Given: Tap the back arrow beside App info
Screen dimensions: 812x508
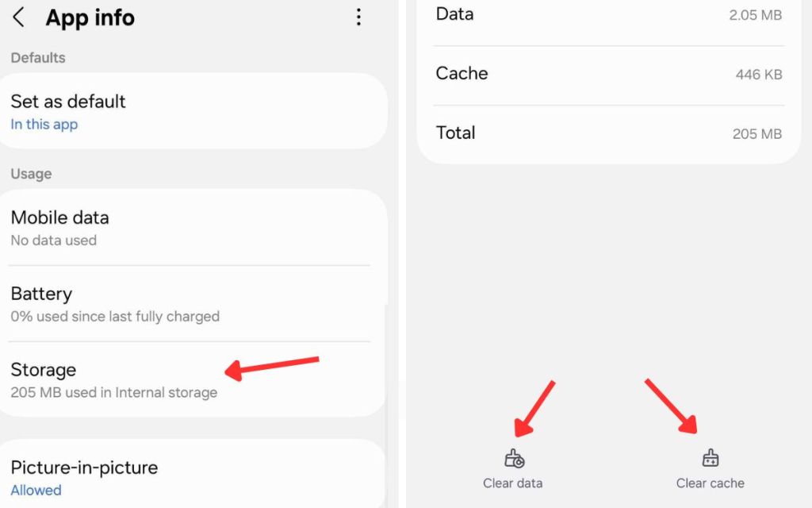Looking at the screenshot, I should pyautogui.click(x=19, y=17).
